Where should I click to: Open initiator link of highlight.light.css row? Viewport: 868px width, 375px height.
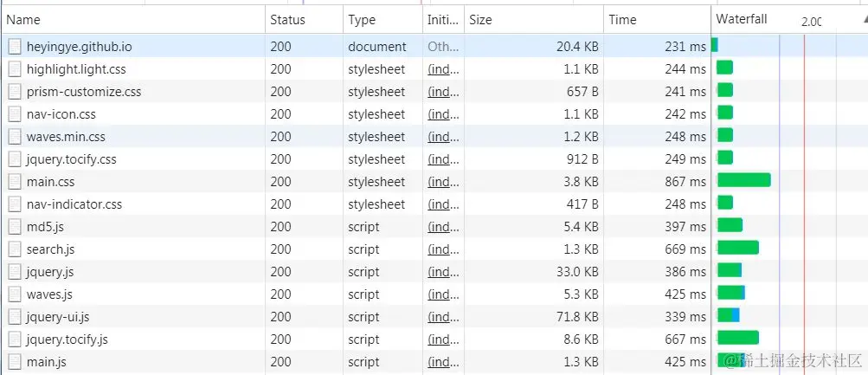point(443,69)
